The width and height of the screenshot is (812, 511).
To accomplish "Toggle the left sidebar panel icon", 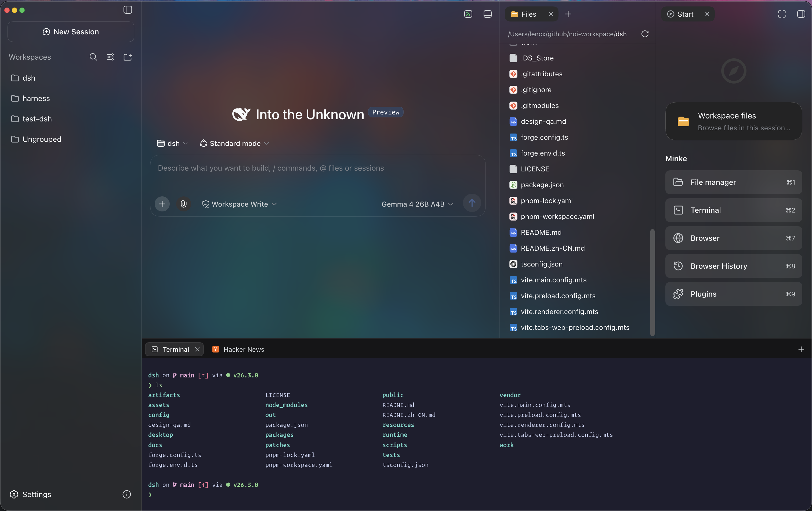I will (128, 10).
